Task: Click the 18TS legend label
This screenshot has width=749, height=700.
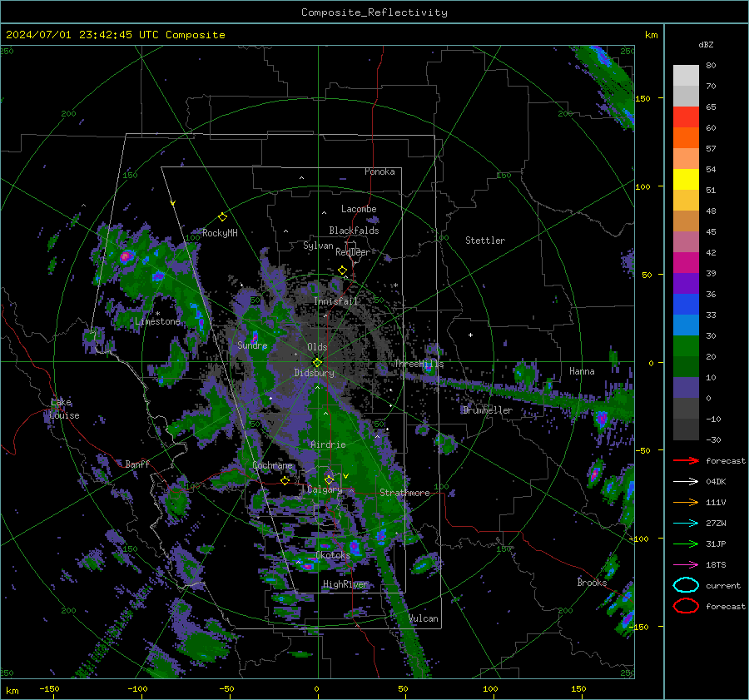Action: (x=716, y=565)
